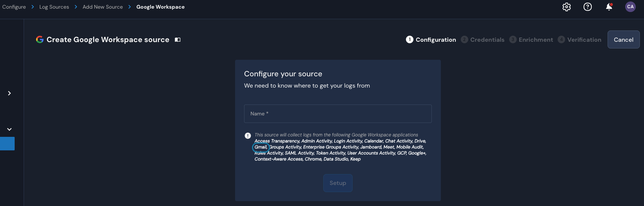644x206 pixels.
Task: Go back to Add New Source
Action: point(103,7)
